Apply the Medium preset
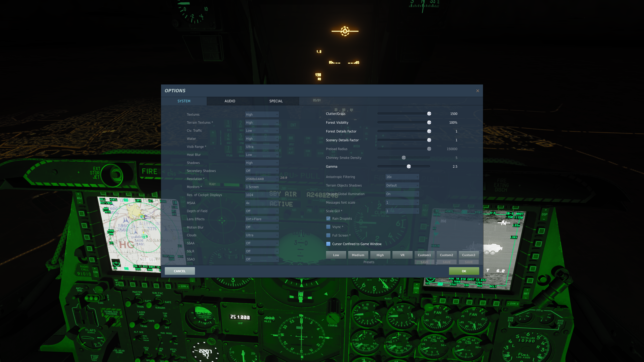 tap(358, 255)
